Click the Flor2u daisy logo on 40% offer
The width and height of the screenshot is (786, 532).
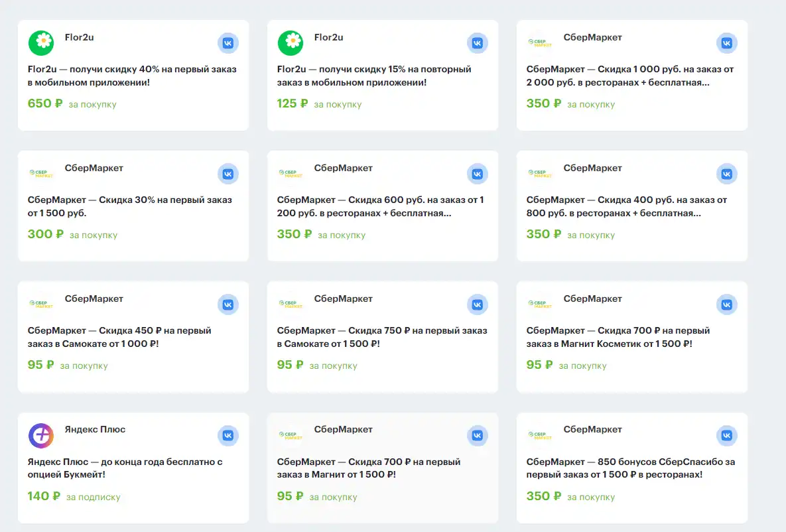pos(41,42)
